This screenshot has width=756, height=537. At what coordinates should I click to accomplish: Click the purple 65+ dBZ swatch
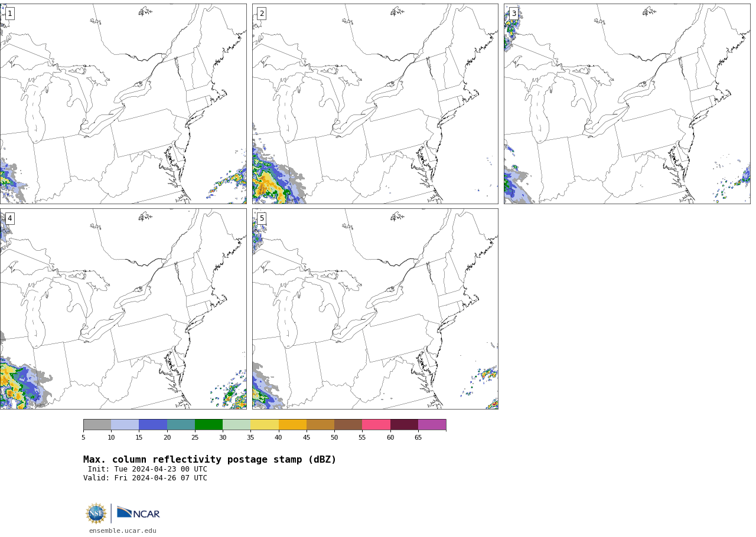coord(432,425)
